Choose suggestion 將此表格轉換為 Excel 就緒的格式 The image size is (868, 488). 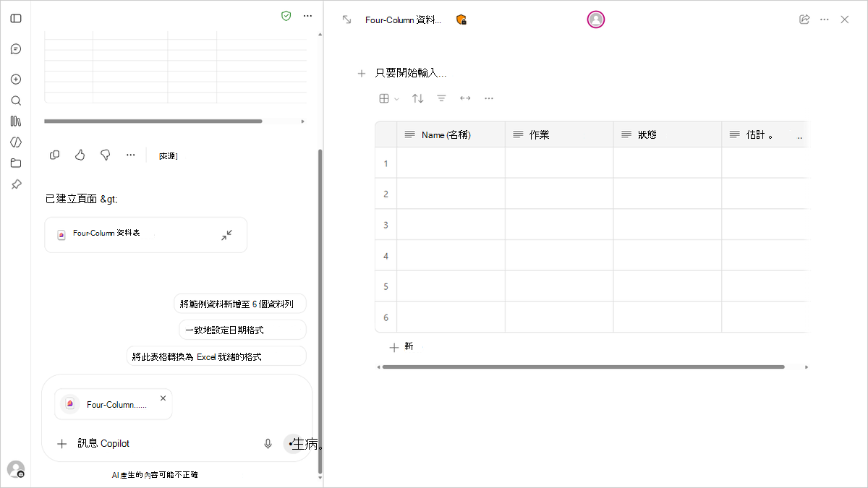pos(216,356)
